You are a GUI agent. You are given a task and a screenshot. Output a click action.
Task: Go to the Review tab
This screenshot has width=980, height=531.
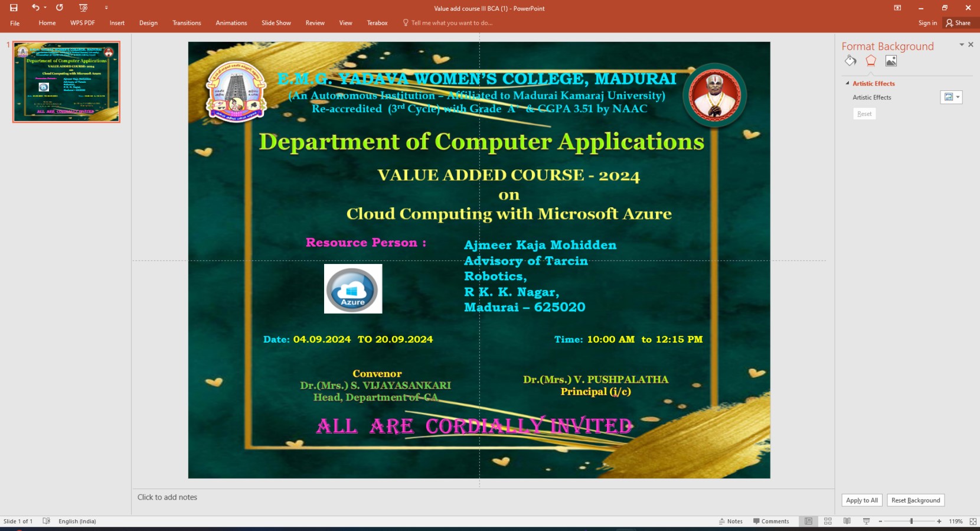tap(315, 23)
